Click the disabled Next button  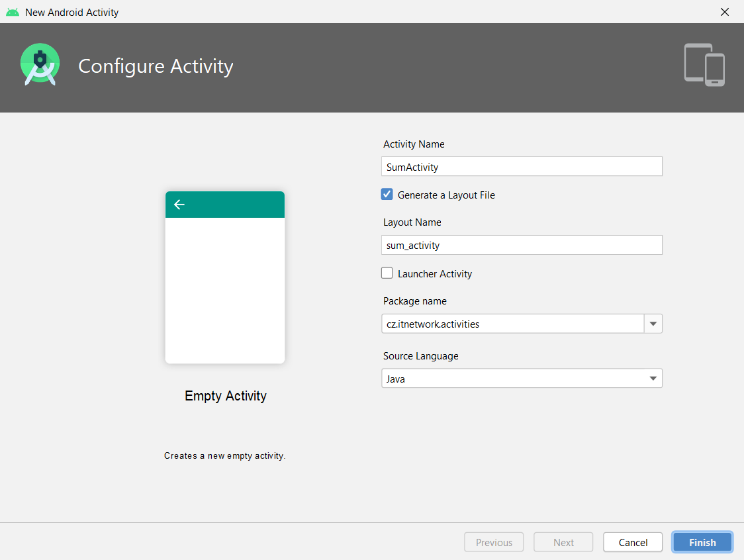click(563, 541)
